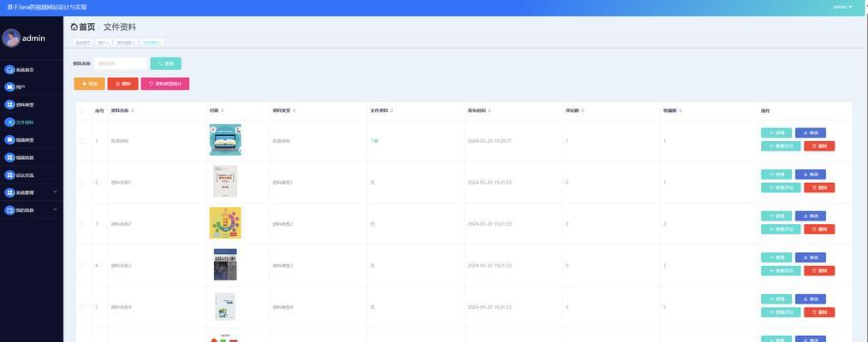Image resolution: width=868 pixels, height=342 pixels.
Task: Check the checkbox for row 1
Action: pyautogui.click(x=82, y=141)
